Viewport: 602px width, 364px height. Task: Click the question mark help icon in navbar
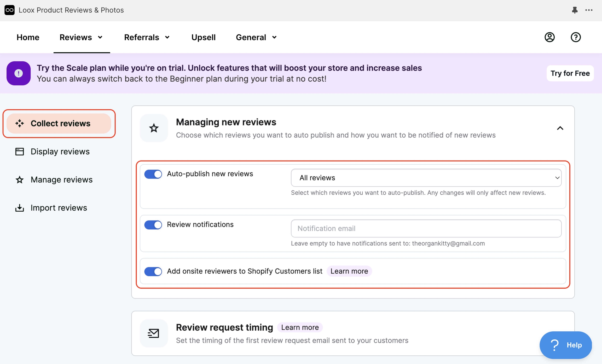[575, 37]
